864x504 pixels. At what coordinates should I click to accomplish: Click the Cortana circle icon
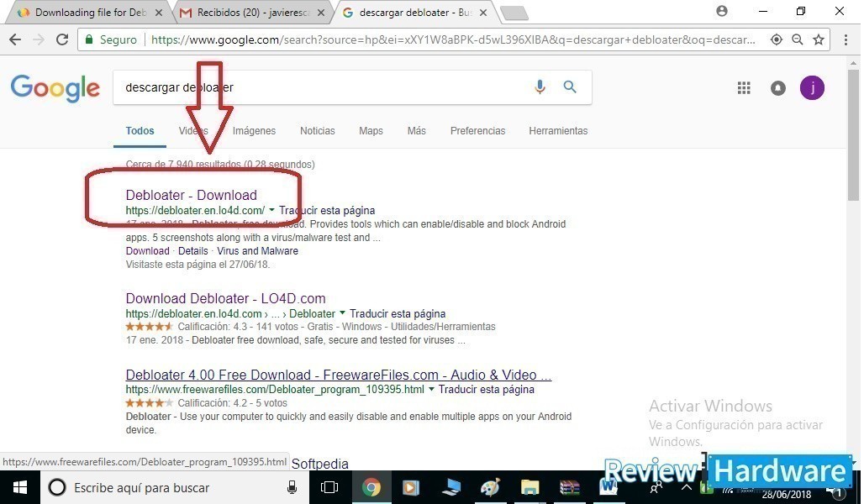pyautogui.click(x=57, y=487)
